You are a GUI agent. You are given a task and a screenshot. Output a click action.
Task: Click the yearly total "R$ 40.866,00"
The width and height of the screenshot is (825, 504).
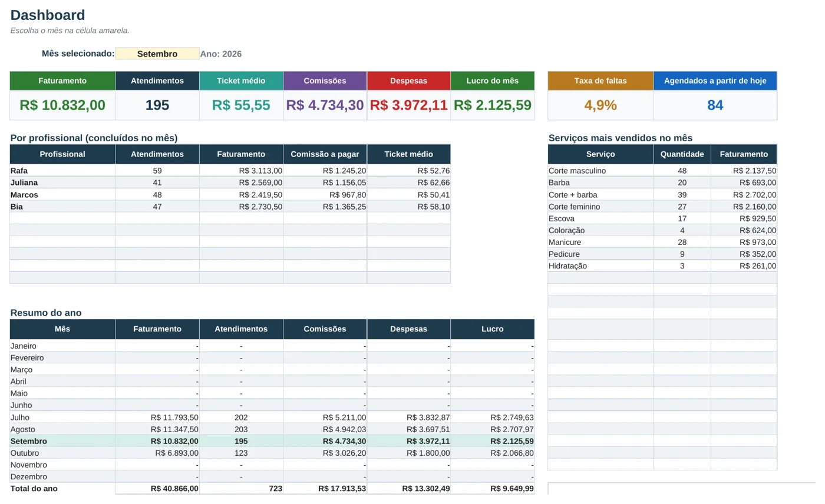pyautogui.click(x=157, y=489)
